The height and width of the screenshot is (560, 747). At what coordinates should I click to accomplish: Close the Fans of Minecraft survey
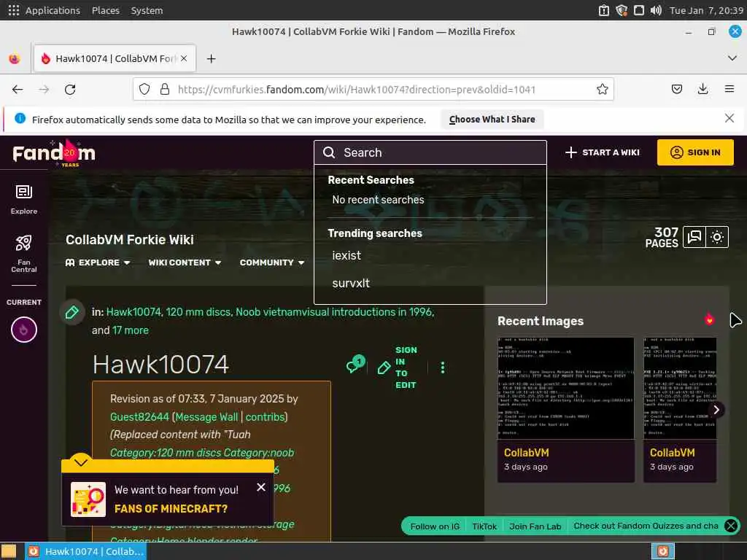point(261,487)
